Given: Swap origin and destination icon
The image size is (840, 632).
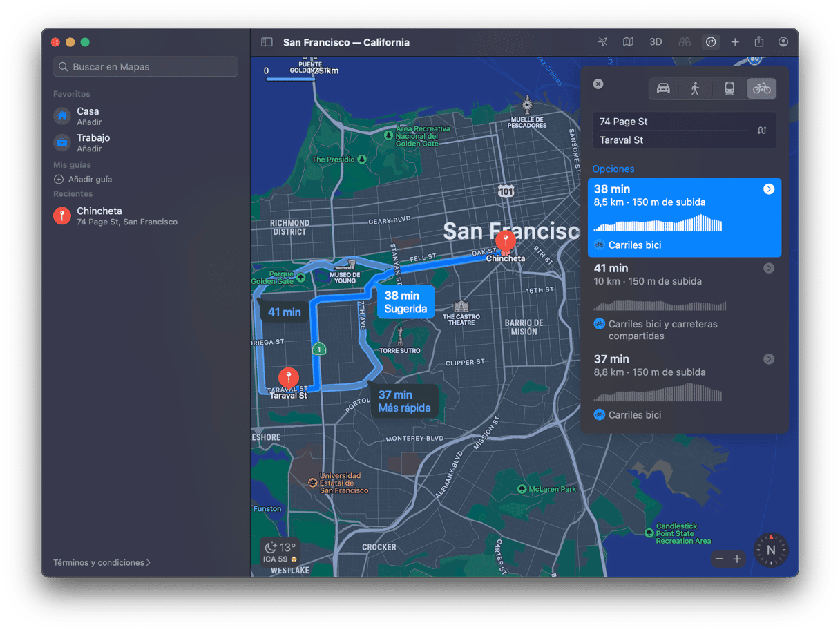Looking at the screenshot, I should coord(762,131).
